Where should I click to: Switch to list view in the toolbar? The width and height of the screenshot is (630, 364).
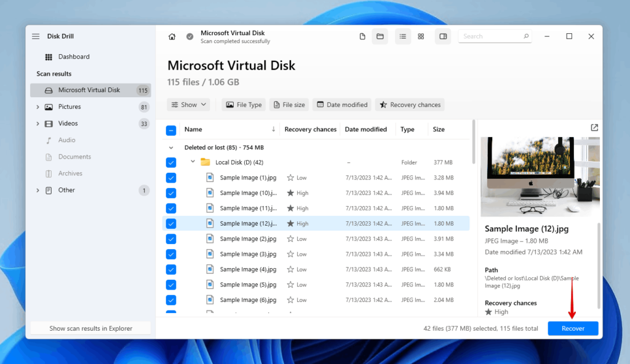coord(403,36)
